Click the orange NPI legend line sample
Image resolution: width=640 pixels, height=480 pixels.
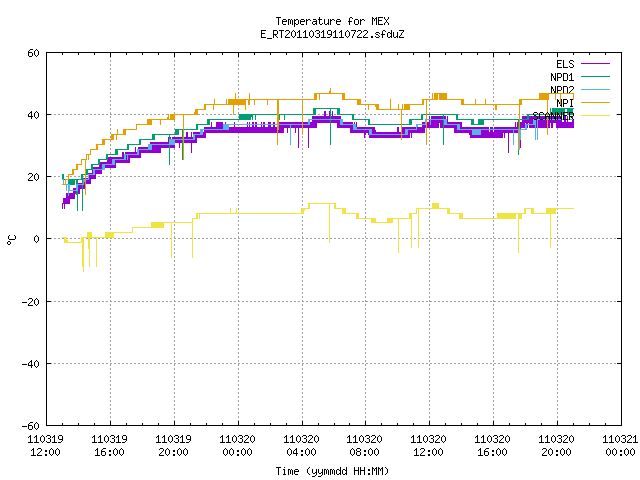coord(595,102)
